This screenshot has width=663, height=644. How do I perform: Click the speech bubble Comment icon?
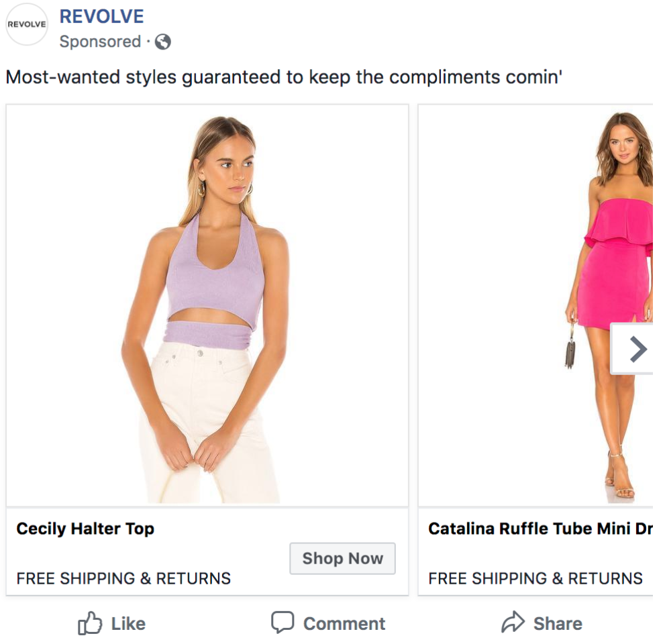(x=283, y=623)
